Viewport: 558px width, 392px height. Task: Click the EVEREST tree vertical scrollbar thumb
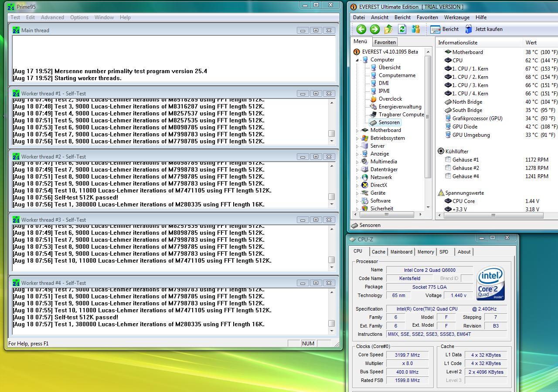[428, 117]
